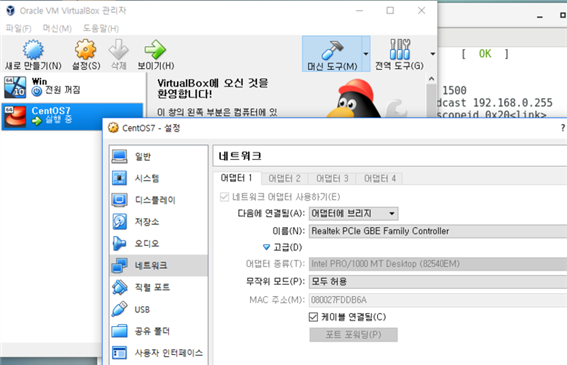
Task: Open the Promiscuous Mode (무작위 모드) dropdown
Action: tap(438, 281)
